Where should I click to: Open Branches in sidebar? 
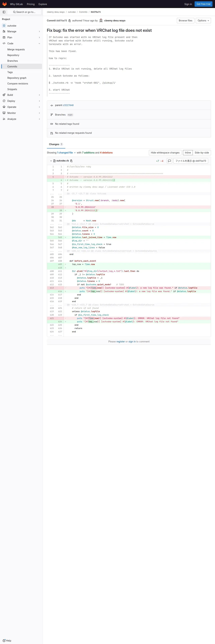pyautogui.click(x=22, y=61)
